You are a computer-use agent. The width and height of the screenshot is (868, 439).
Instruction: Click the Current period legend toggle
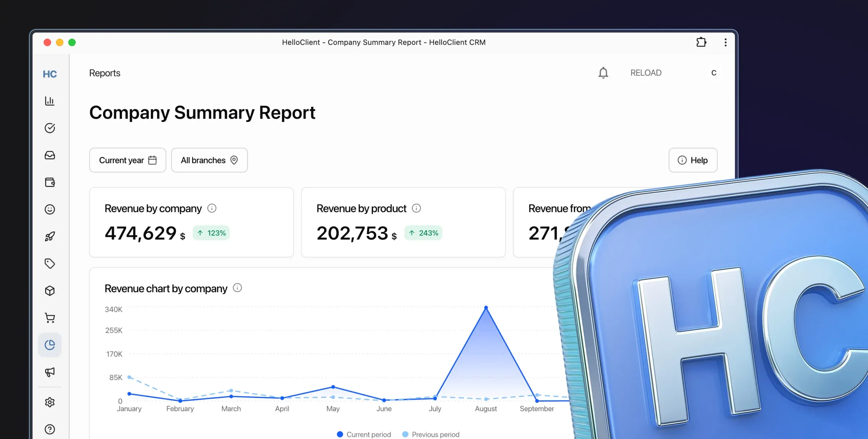coord(363,434)
